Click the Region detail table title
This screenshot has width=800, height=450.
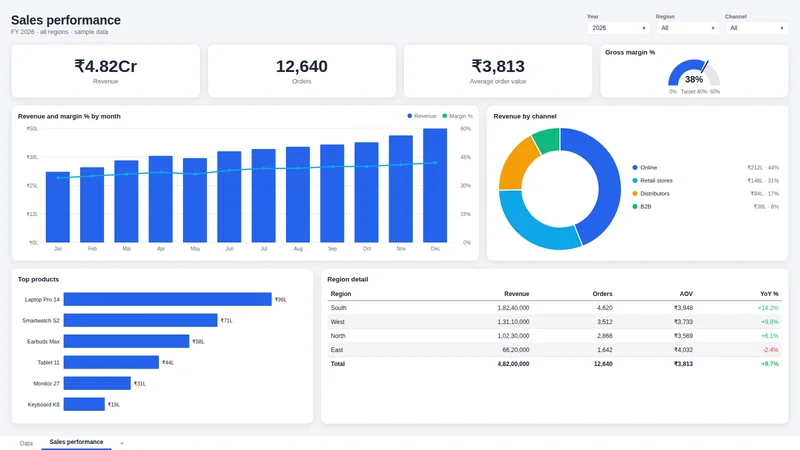347,279
